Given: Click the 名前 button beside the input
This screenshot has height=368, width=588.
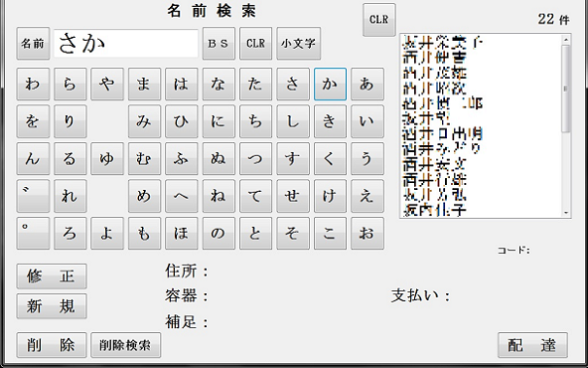Looking at the screenshot, I should pos(33,43).
